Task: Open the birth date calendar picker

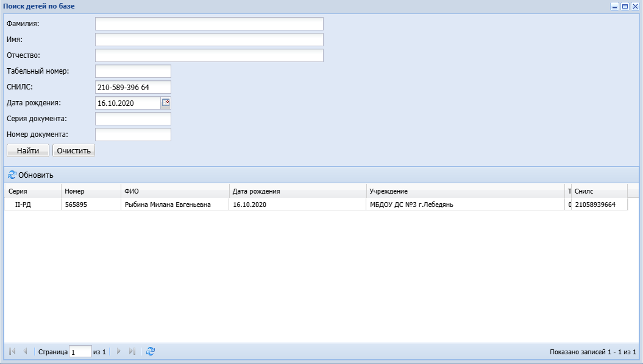Action: (x=166, y=103)
